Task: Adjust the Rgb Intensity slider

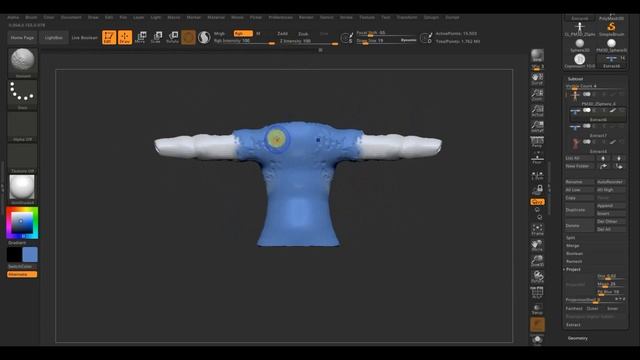Action: tap(244, 41)
